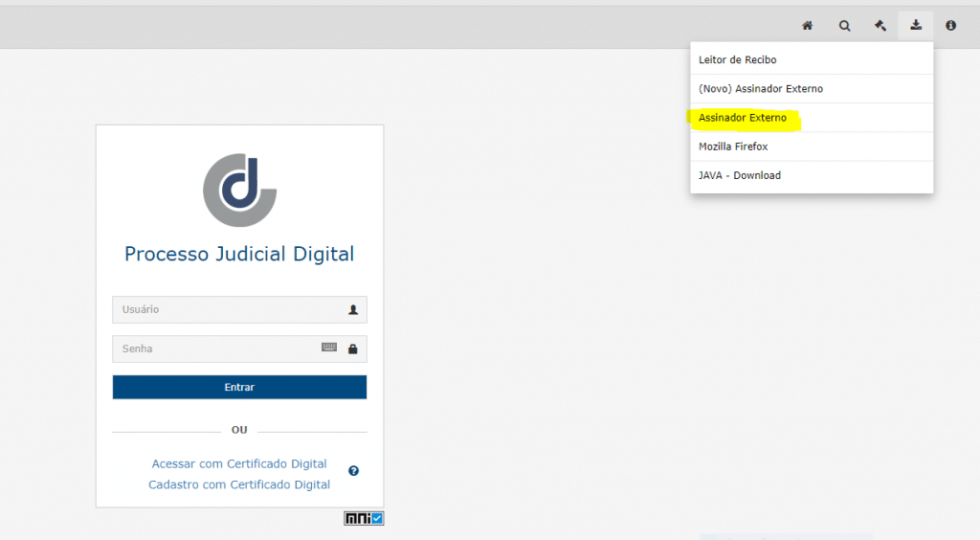Click the Processo Judicial Digital title
The image size is (980, 540).
239,254
